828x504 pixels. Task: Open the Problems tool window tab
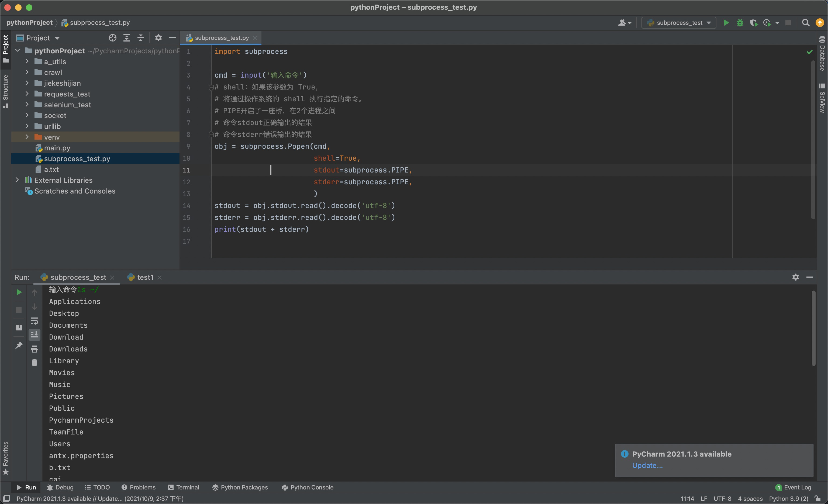pos(139,487)
